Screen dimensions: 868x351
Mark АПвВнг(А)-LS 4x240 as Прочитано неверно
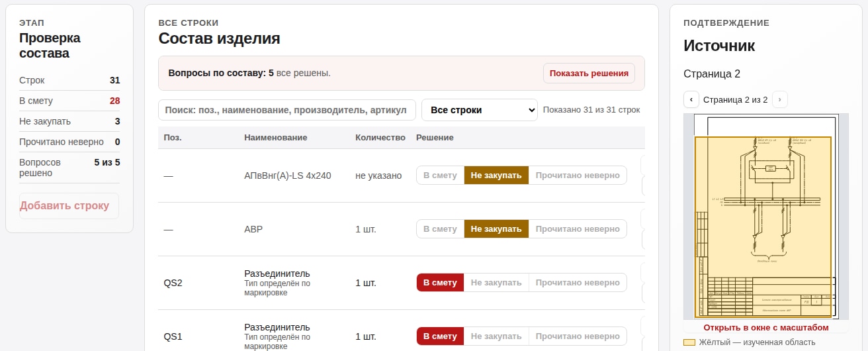point(578,175)
